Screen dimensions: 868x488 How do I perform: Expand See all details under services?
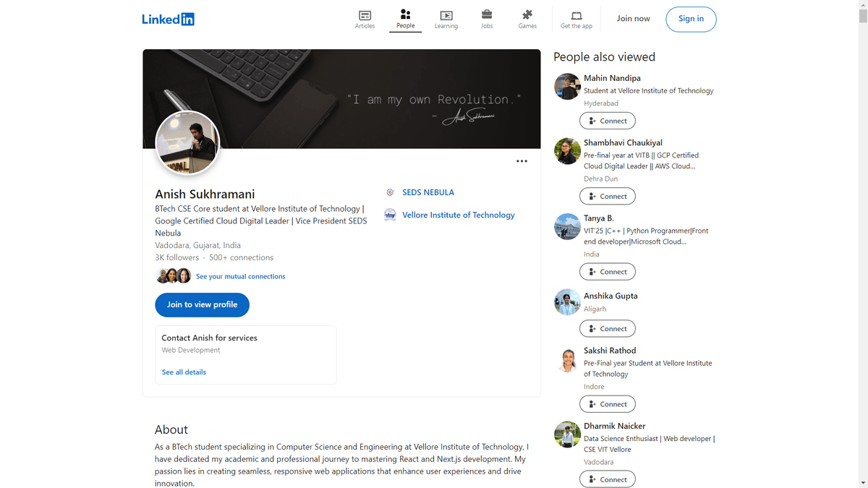[184, 372]
